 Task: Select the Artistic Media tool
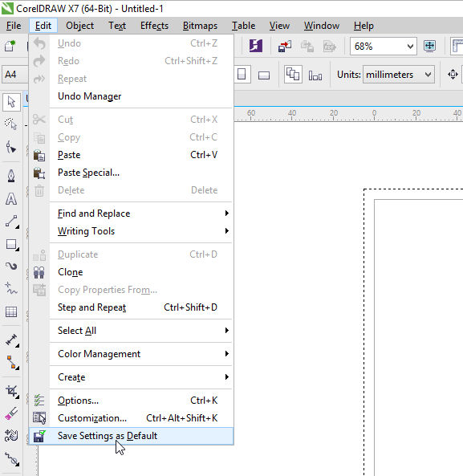point(11,266)
